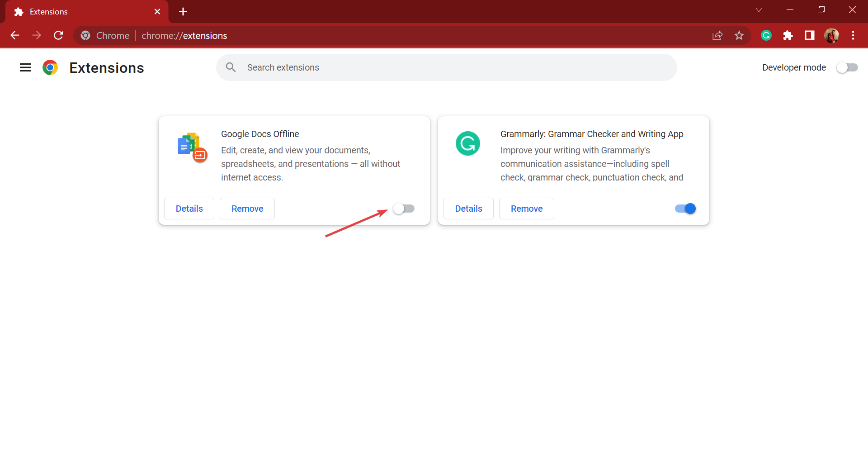Click the bookmark star icon

point(739,35)
